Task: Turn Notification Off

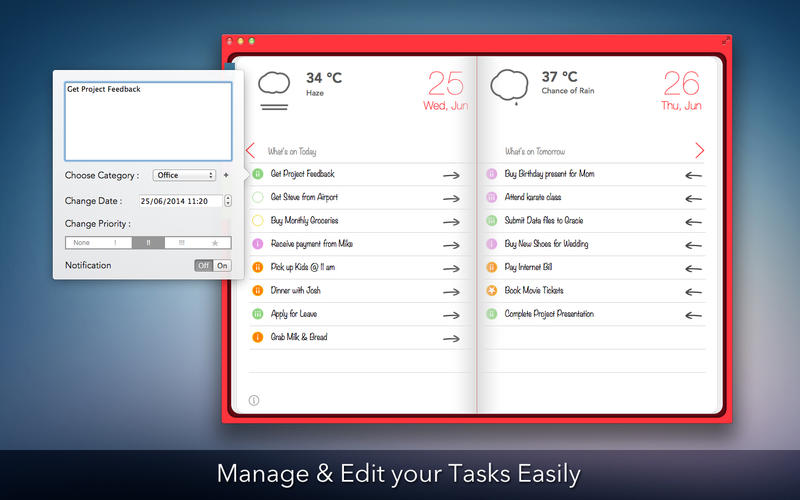Action: pos(204,265)
